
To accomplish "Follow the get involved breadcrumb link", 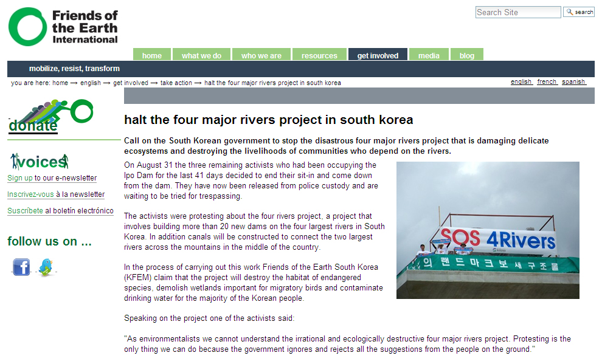I will tap(131, 83).
